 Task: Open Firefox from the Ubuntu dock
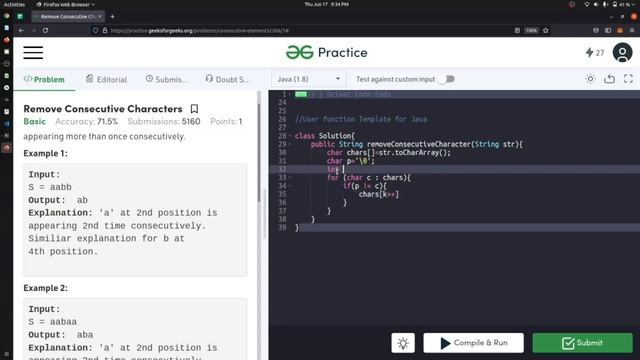7,40
